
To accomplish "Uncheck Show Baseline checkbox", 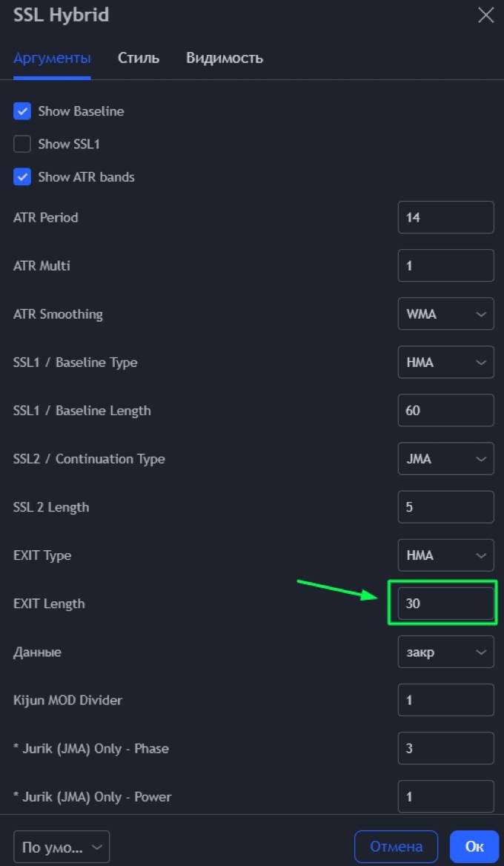I will tap(22, 111).
